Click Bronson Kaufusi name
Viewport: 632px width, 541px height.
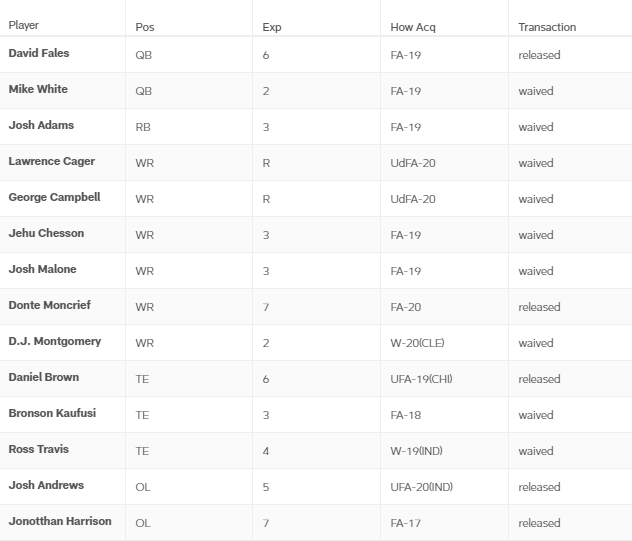(x=52, y=413)
